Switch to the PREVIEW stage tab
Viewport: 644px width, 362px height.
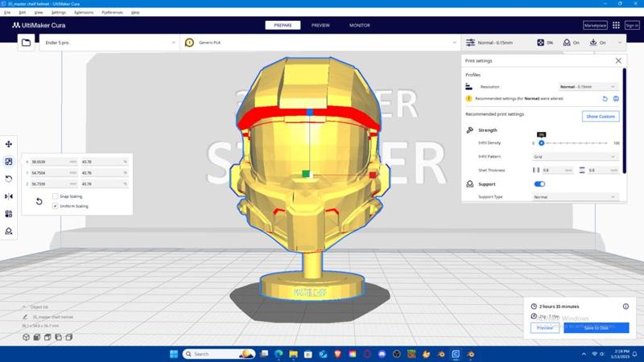320,25
